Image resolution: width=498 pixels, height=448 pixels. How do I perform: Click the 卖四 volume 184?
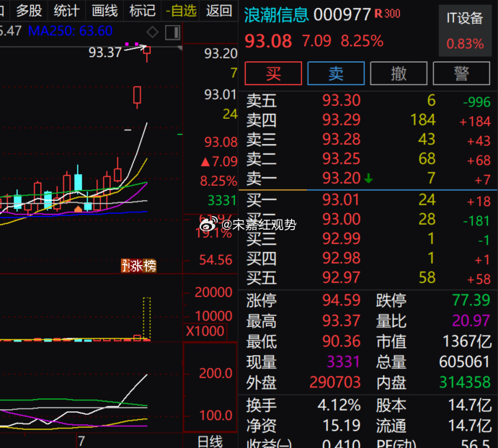tap(423, 120)
